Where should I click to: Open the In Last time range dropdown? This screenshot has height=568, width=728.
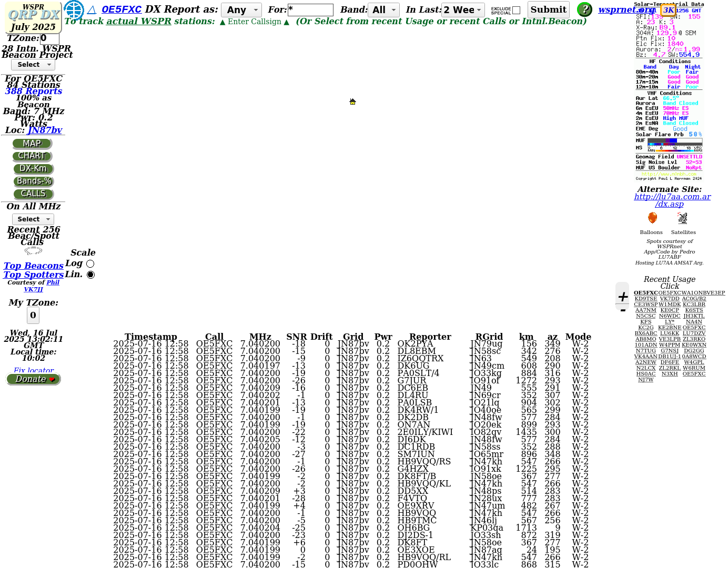[x=462, y=10]
